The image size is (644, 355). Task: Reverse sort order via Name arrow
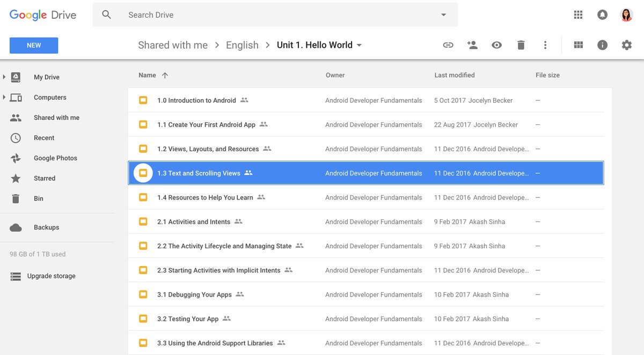[x=165, y=75]
